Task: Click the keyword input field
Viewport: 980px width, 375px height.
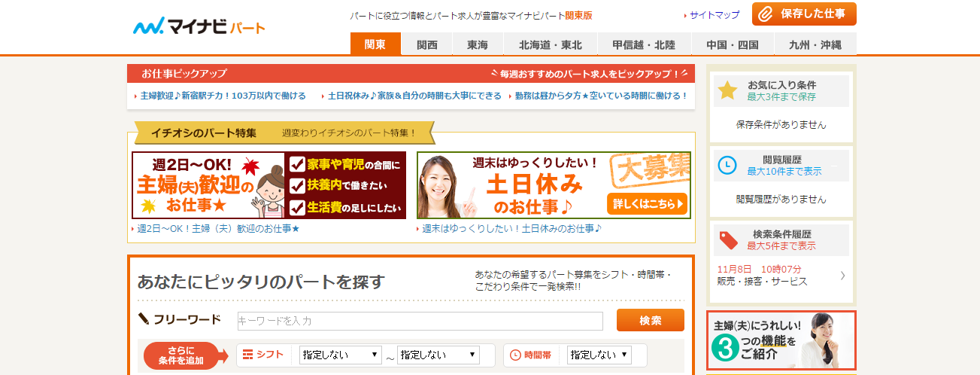Action: click(x=420, y=321)
